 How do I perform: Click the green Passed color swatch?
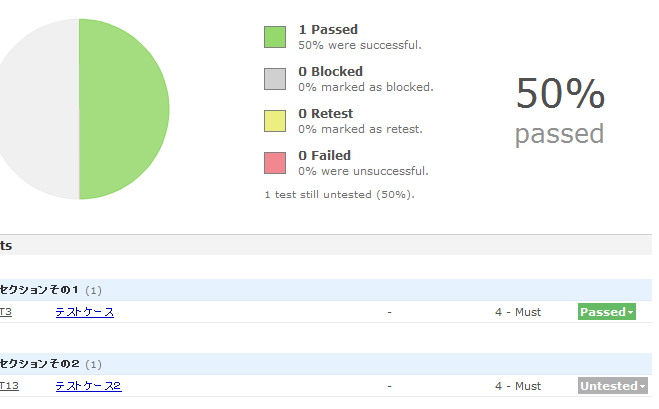tap(275, 37)
